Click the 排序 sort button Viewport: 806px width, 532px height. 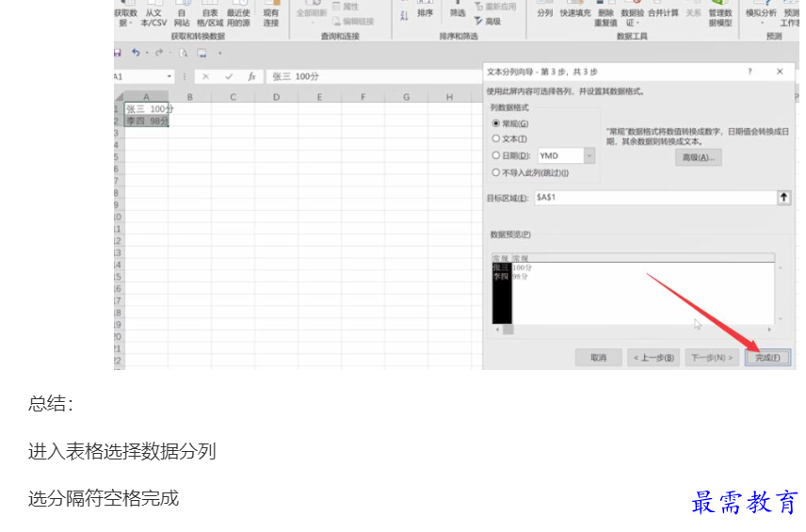[425, 11]
